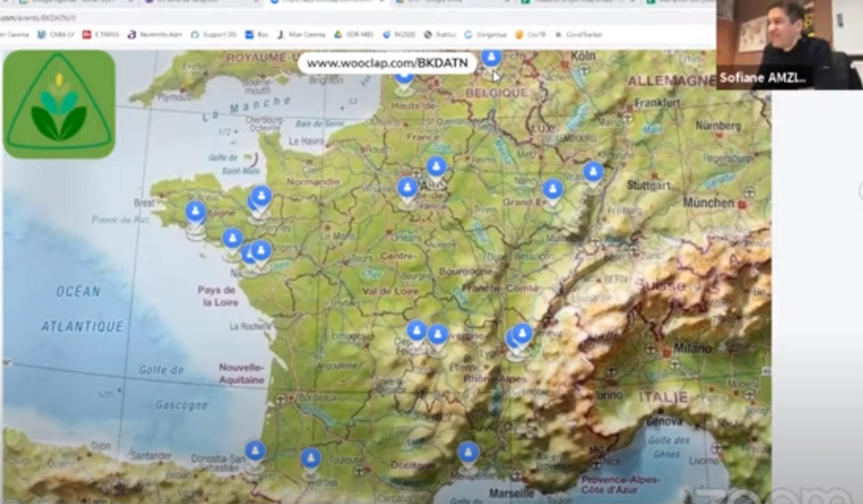Select the pin on Grand Est label

[x=553, y=190]
